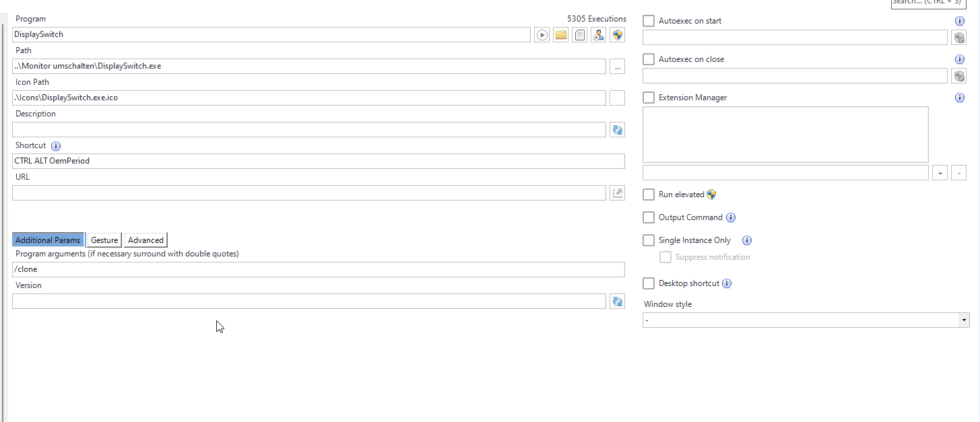Show info for Output Command

click(x=731, y=217)
